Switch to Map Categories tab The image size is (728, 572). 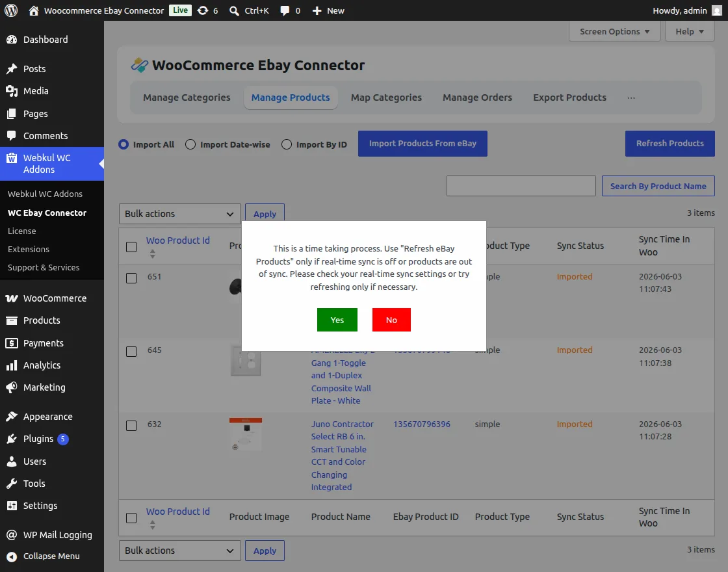[386, 97]
